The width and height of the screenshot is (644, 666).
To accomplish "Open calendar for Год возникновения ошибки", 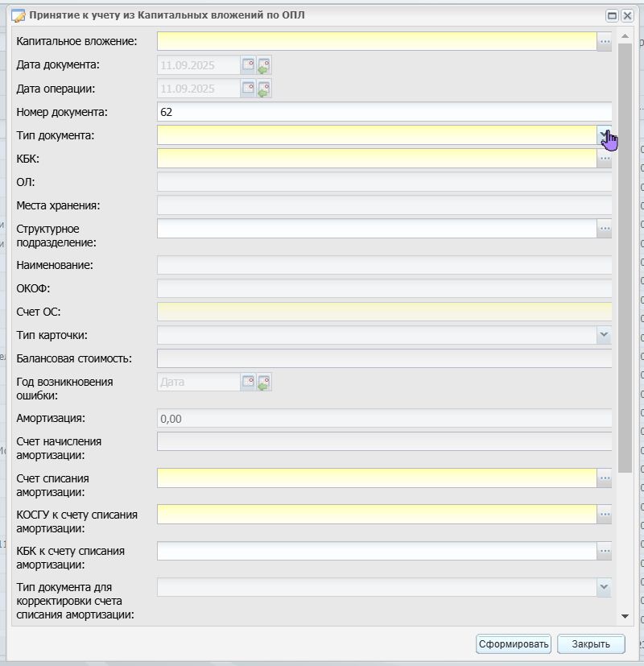I will click(248, 382).
